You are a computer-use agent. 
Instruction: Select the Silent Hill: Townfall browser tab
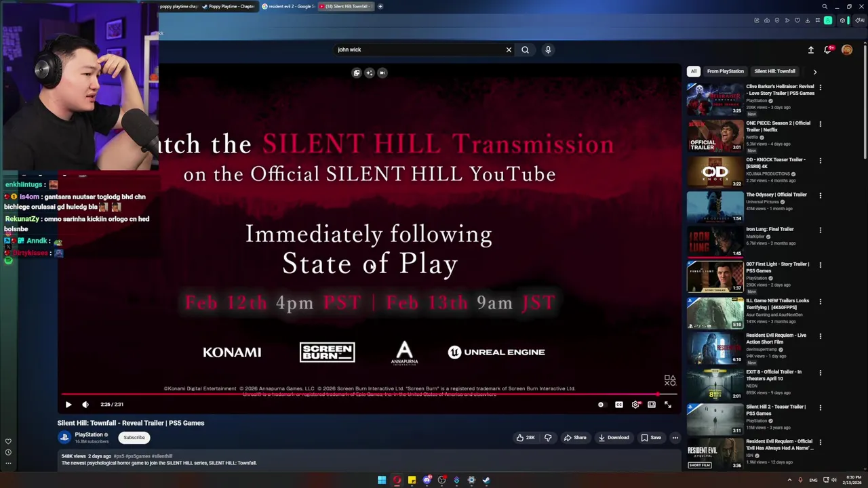click(x=346, y=6)
